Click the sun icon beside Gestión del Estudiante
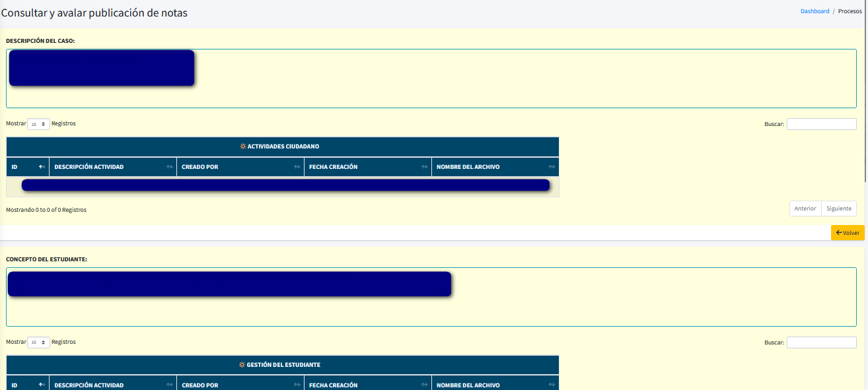The image size is (868, 390). point(242,365)
